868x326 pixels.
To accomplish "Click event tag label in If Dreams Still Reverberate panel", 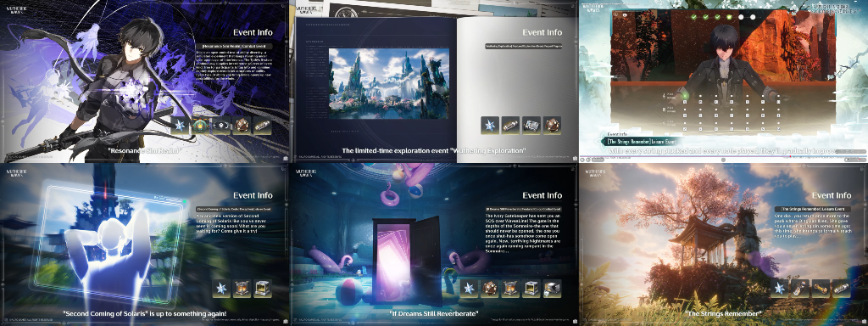I will click(524, 210).
